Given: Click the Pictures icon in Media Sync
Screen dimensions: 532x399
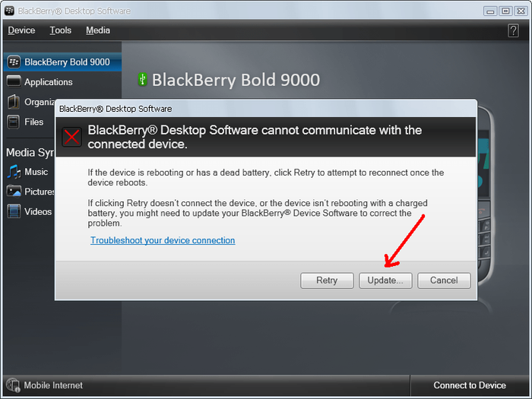Looking at the screenshot, I should point(14,192).
